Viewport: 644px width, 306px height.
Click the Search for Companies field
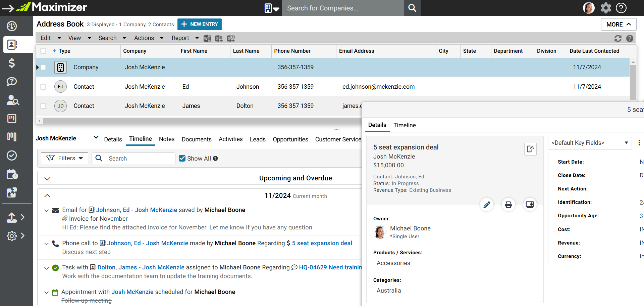[x=343, y=8]
